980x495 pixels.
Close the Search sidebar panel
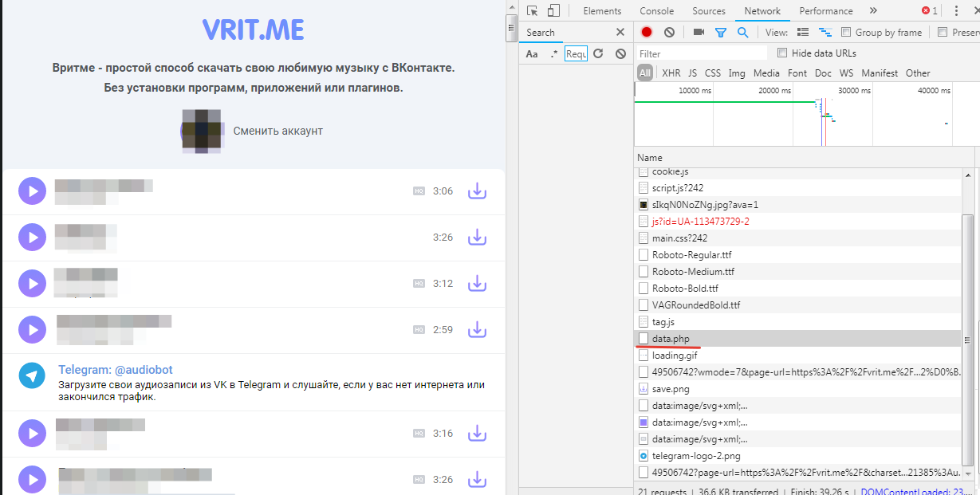click(620, 33)
